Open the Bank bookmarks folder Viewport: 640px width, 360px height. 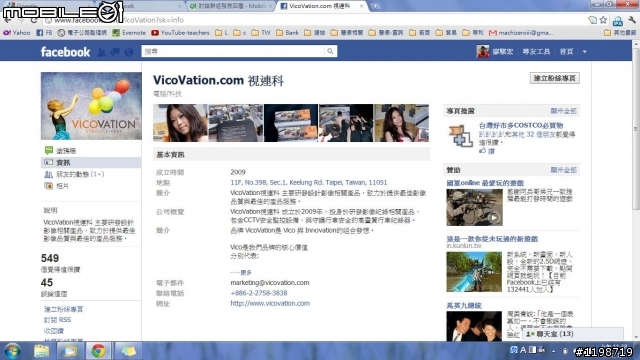287,33
